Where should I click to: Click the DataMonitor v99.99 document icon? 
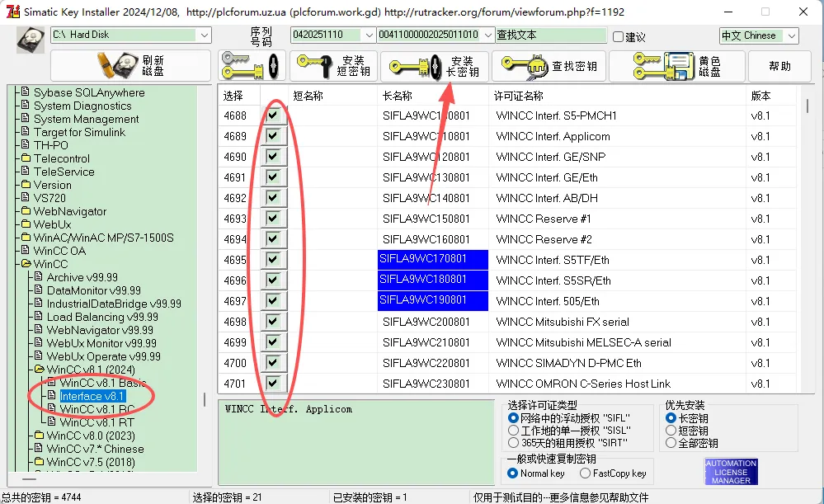[39, 290]
